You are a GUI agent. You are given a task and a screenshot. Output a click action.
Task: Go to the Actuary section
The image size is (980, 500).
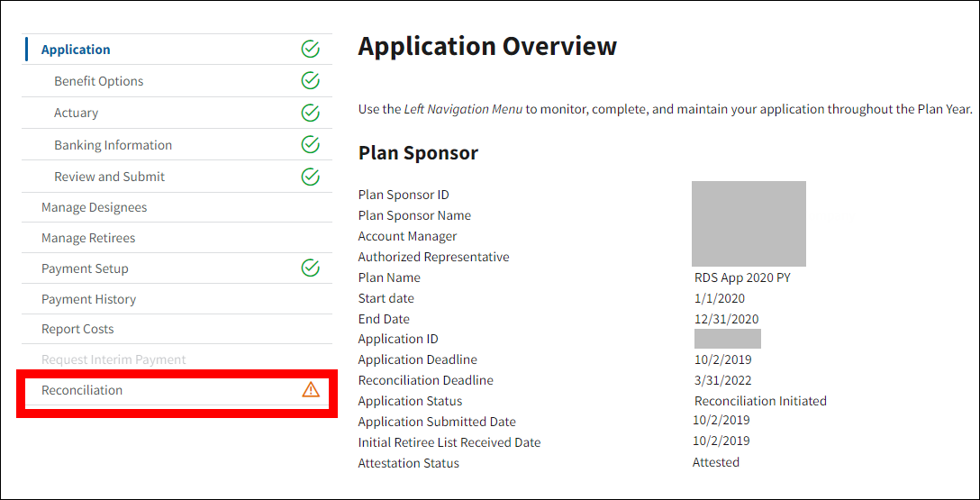tap(77, 113)
